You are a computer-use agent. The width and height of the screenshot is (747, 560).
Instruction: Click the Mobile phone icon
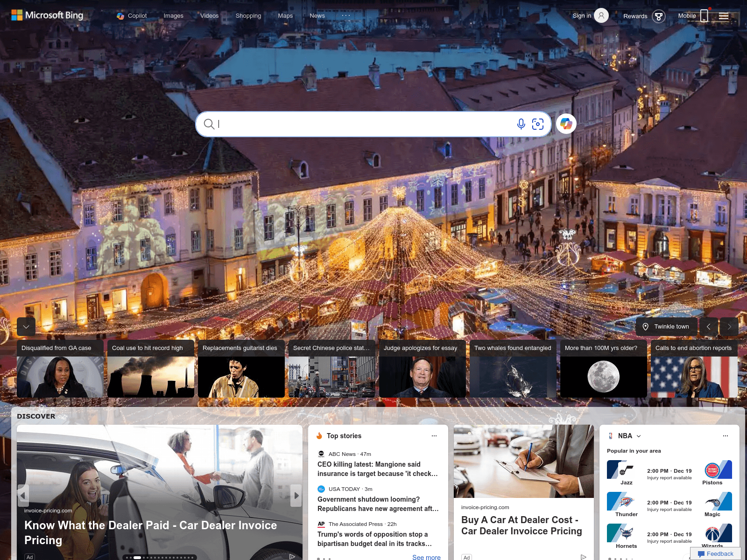coord(704,15)
